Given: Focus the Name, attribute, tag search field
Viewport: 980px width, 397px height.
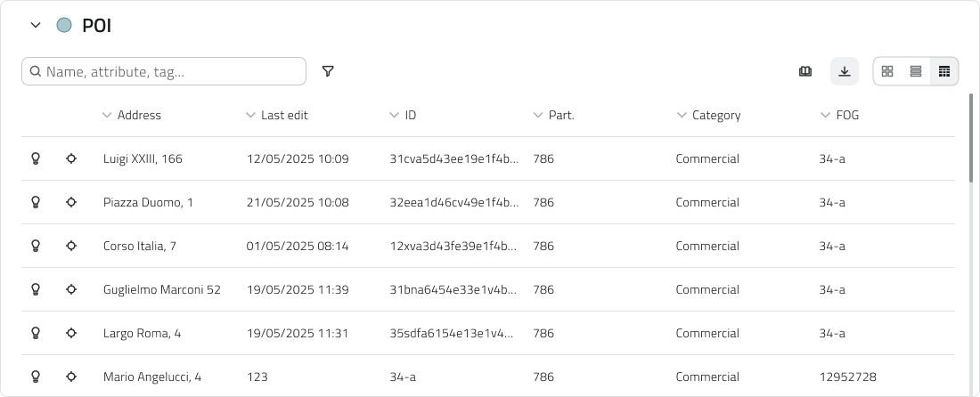Looking at the screenshot, I should point(169,71).
